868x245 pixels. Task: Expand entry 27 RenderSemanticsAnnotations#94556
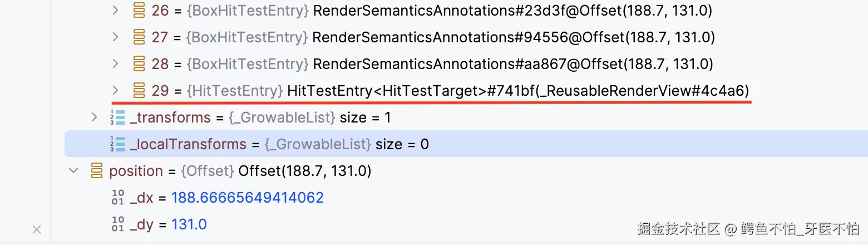point(115,37)
